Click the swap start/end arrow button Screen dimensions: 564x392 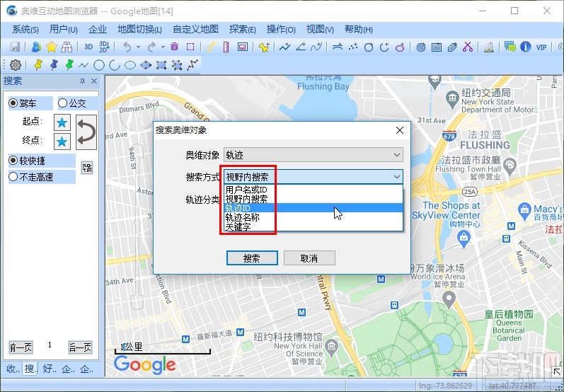86,132
